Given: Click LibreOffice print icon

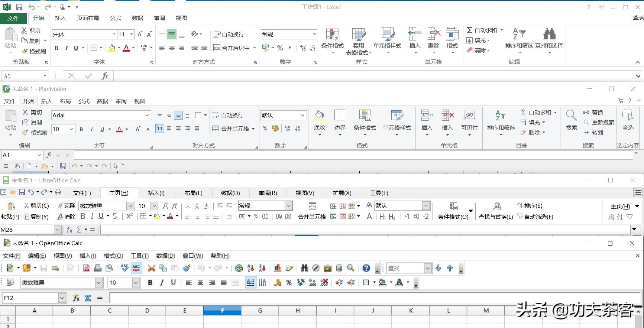Looking at the screenshot, I should [x=58, y=192].
